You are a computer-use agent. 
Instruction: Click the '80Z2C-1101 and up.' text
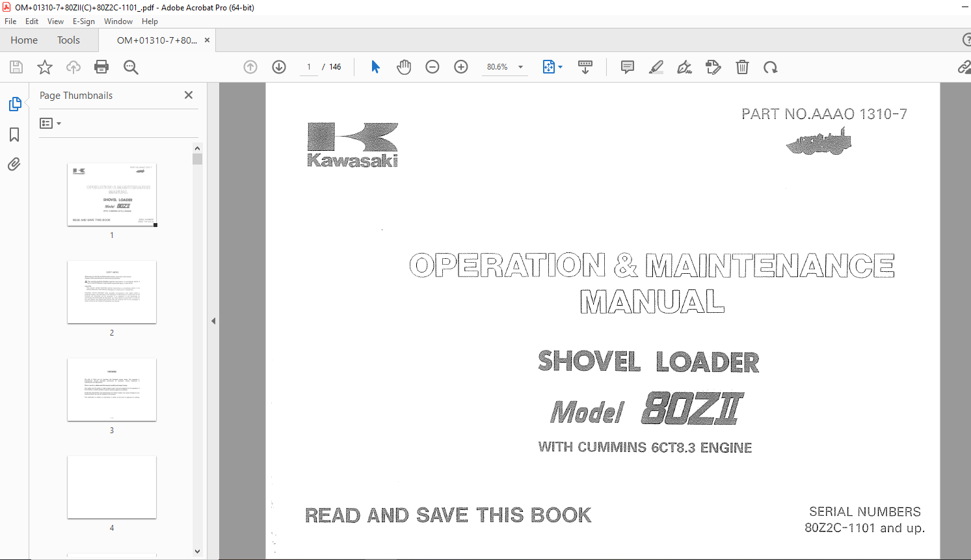pyautogui.click(x=864, y=528)
